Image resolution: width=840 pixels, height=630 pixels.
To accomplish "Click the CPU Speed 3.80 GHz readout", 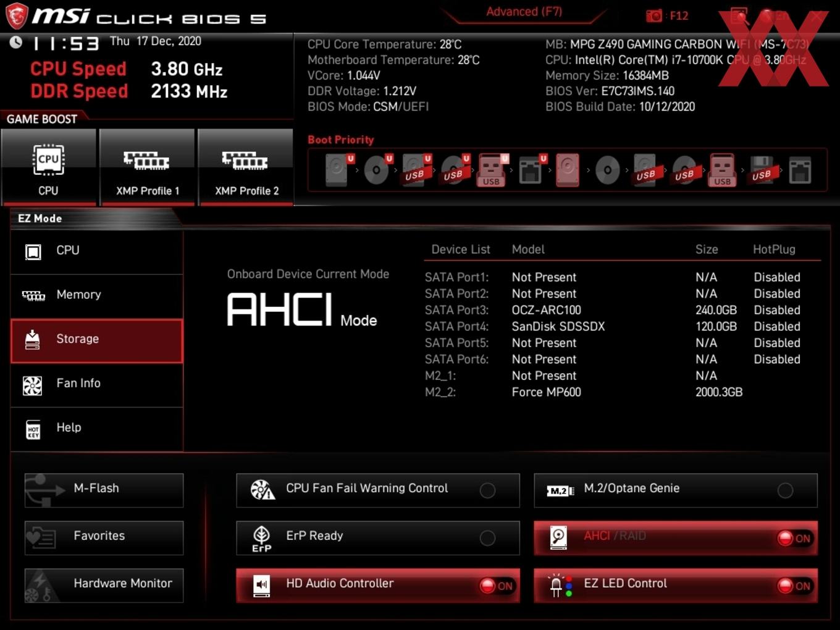I will coord(126,69).
